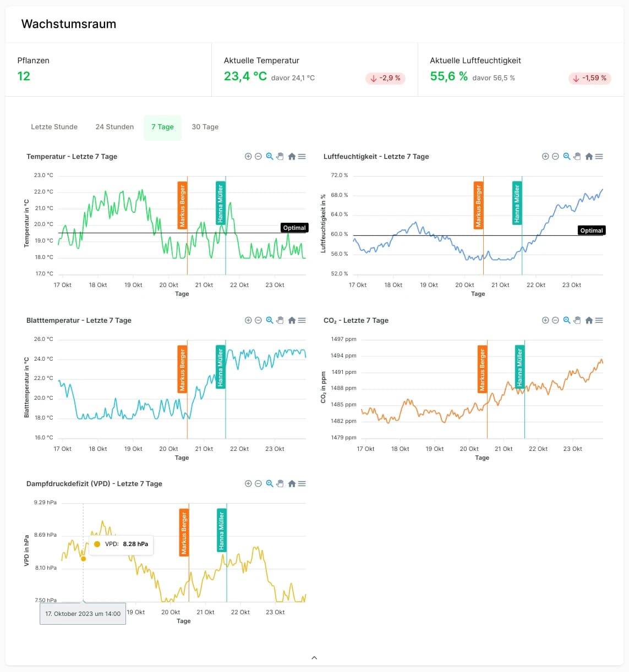Reset zoom with the home icon on VPD chart
Image resolution: width=629 pixels, height=672 pixels.
coord(292,484)
